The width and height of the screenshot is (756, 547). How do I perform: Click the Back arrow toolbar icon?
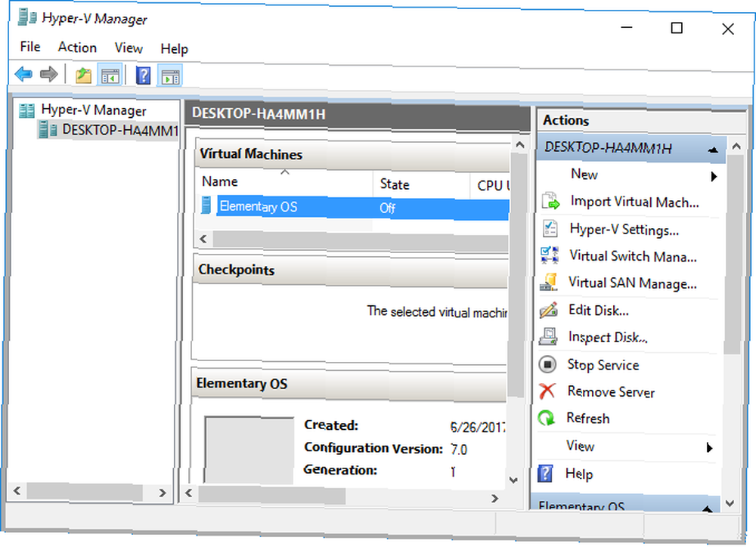coord(23,74)
